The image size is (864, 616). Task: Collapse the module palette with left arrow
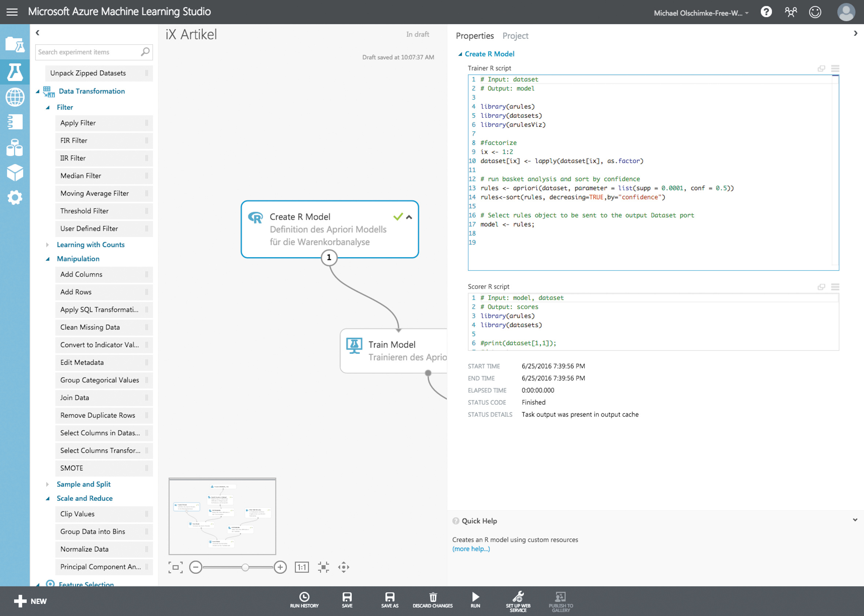coord(38,33)
